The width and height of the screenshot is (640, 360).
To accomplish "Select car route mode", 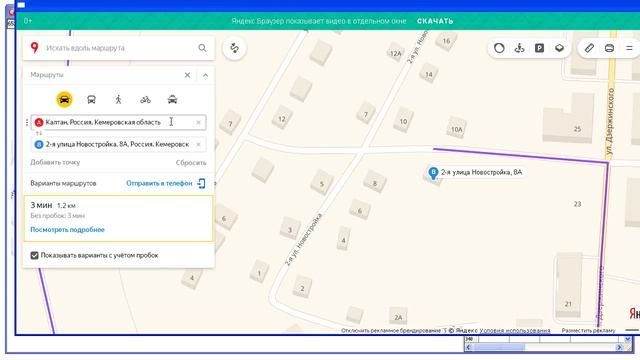I will pyautogui.click(x=64, y=100).
